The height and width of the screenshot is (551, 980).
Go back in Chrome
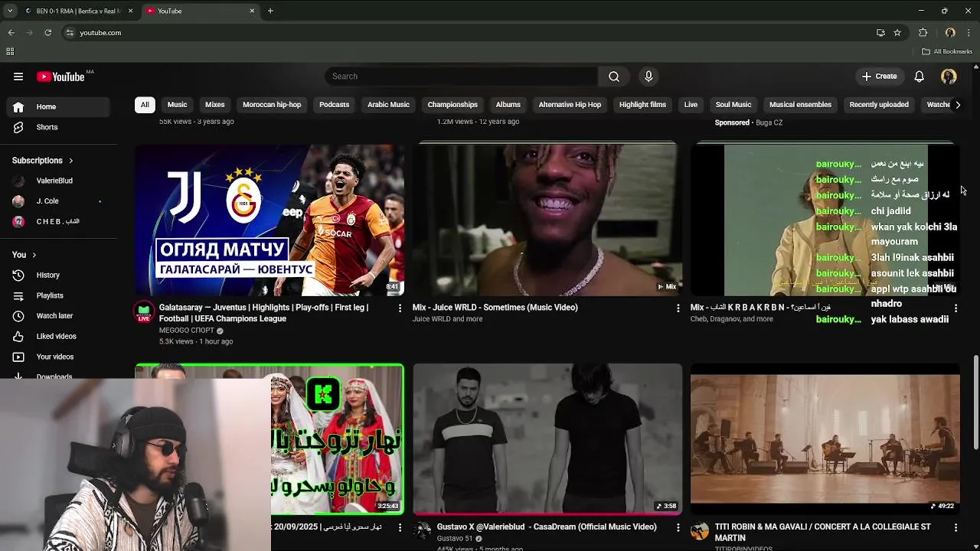pos(11,33)
